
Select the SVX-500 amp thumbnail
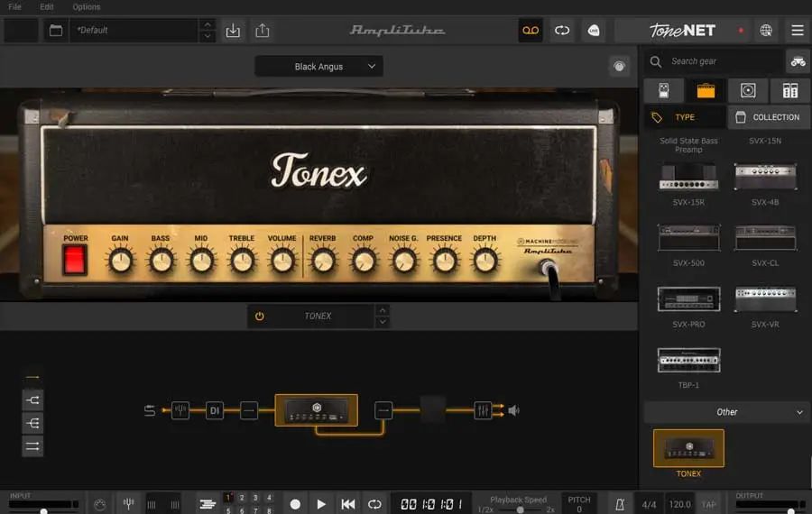(x=688, y=237)
